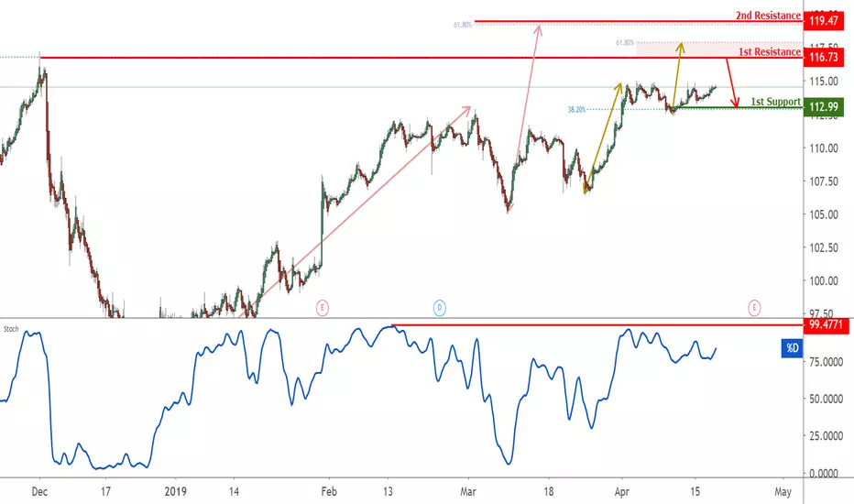This screenshot has width=854, height=504.
Task: Click the 0.0000 stochastic axis value
Action: point(824,473)
